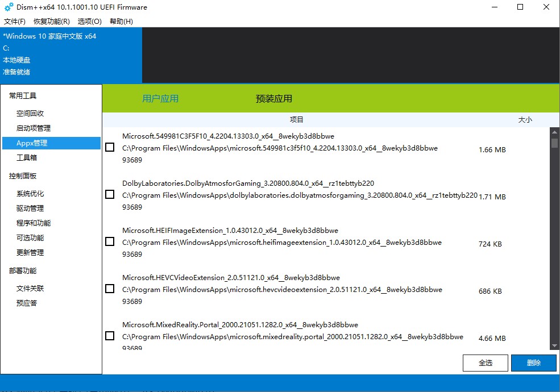Screen dimensions: 560x392
Task: Tick the DolbyAtmosforGaming checkbox
Action: (x=110, y=195)
